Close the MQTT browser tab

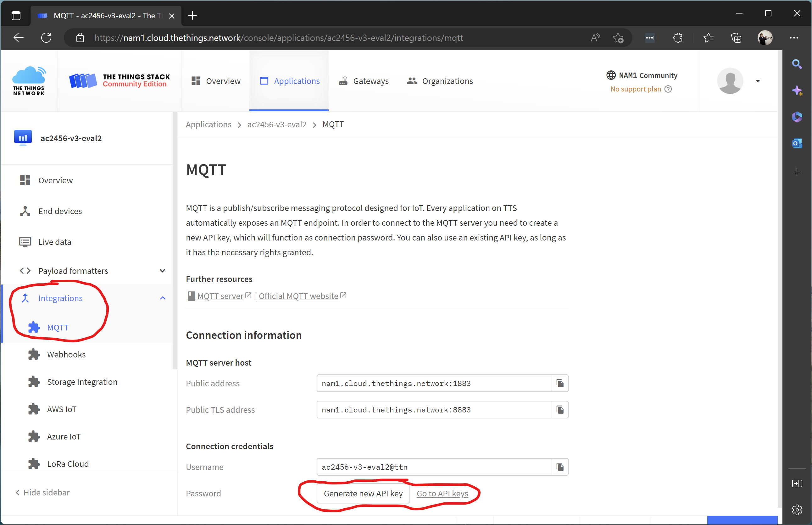pyautogui.click(x=171, y=16)
